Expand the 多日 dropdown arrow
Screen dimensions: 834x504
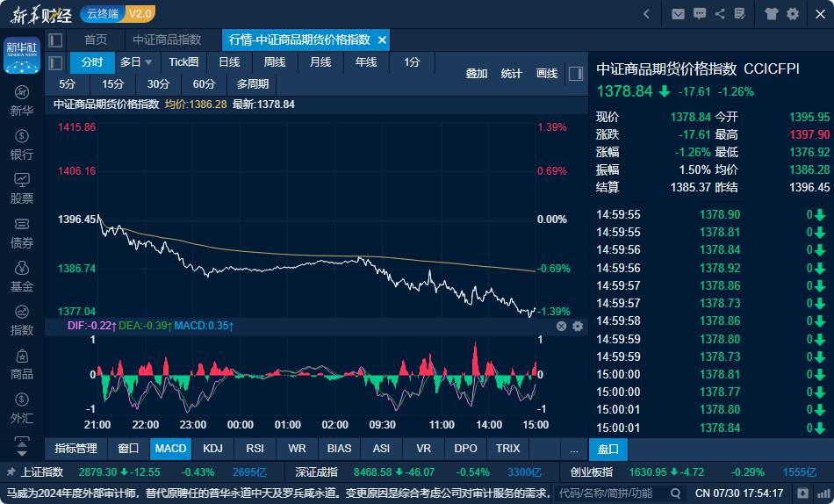[148, 62]
